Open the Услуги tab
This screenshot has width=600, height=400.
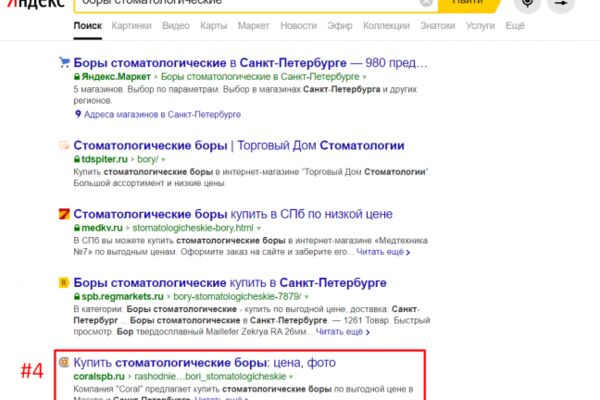pos(480,26)
